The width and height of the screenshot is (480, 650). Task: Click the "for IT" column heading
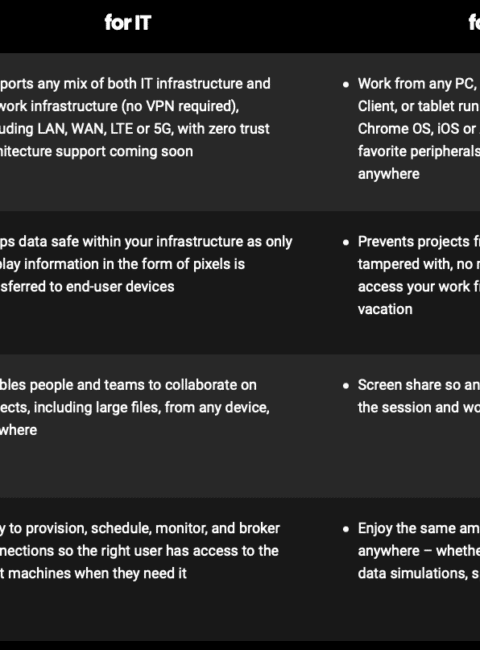point(128,22)
